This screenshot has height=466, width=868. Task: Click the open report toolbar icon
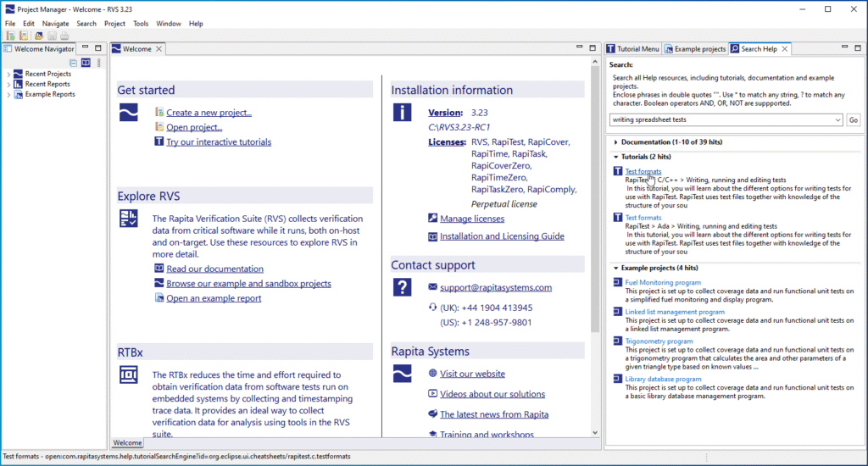click(x=39, y=36)
